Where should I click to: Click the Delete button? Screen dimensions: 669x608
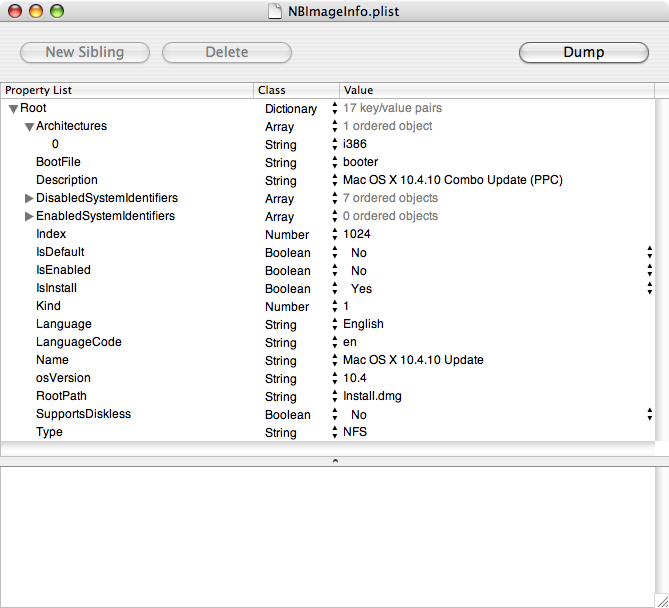click(x=227, y=52)
